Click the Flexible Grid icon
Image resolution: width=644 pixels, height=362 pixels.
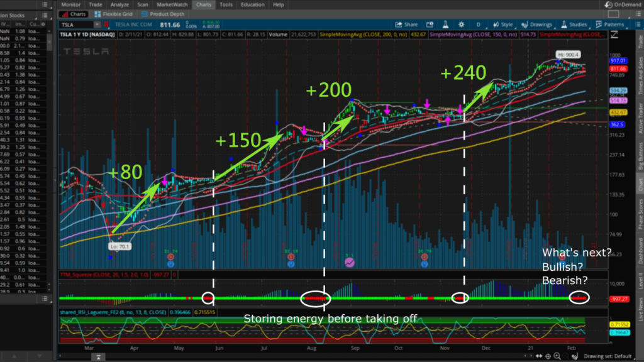(x=97, y=14)
